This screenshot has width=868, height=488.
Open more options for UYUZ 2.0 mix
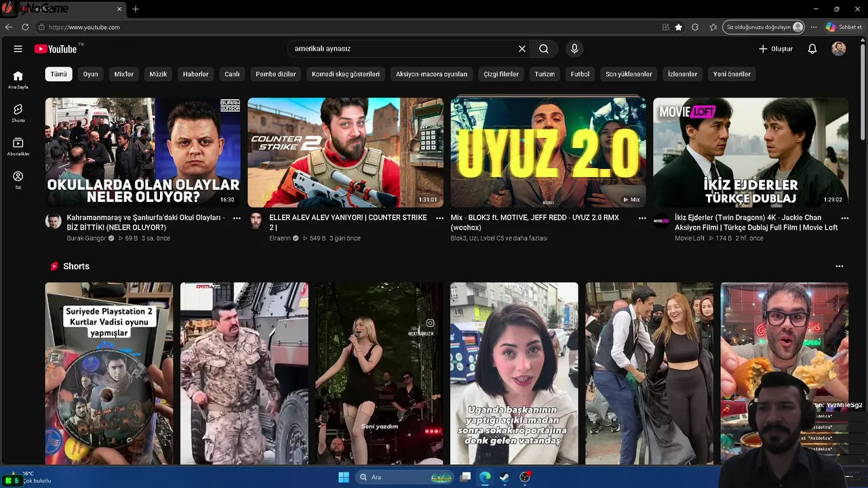pos(642,218)
